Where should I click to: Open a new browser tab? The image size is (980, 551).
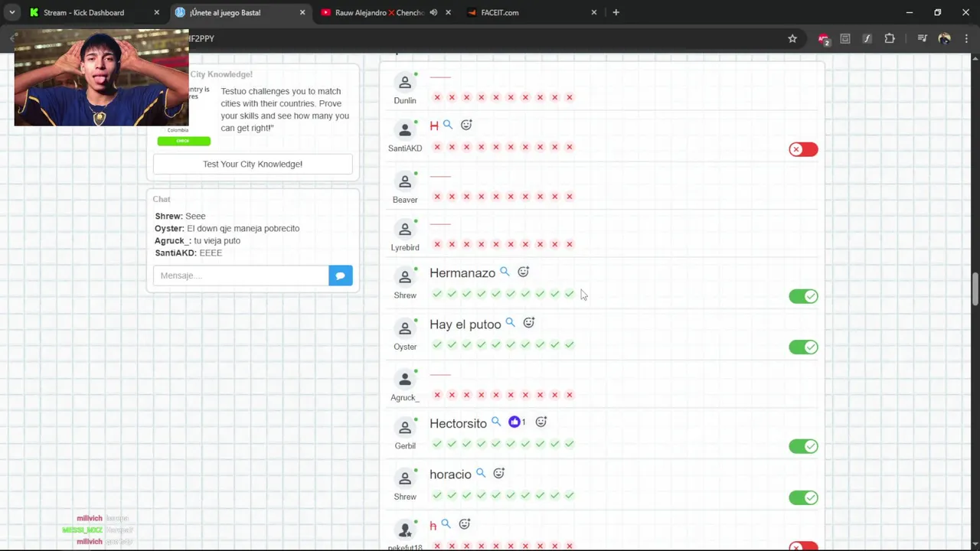pyautogui.click(x=616, y=12)
